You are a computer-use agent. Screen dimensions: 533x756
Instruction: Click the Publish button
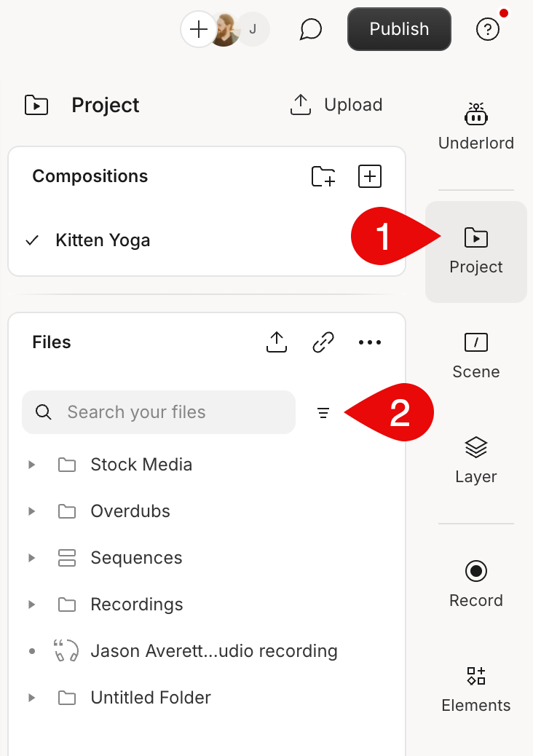[x=399, y=29]
